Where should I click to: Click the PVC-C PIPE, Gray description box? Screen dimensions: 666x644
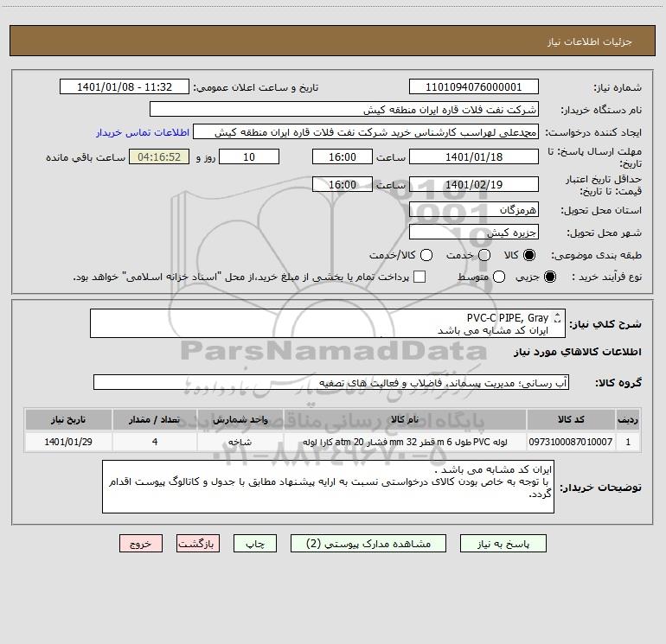tap(328, 323)
